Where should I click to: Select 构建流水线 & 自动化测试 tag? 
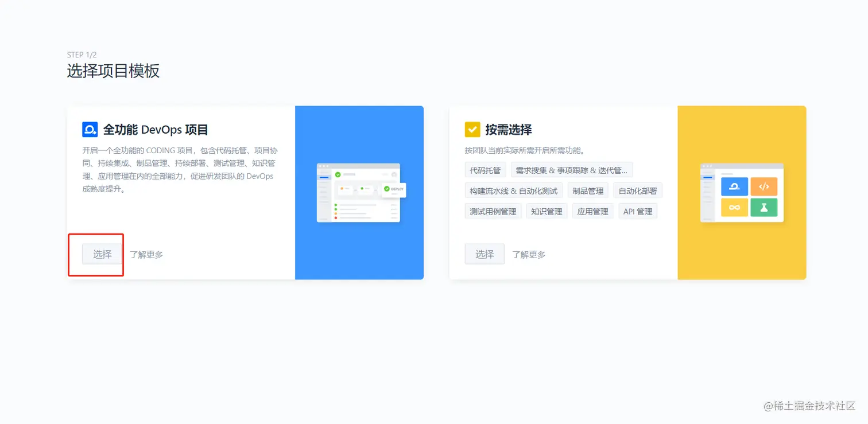pos(514,191)
